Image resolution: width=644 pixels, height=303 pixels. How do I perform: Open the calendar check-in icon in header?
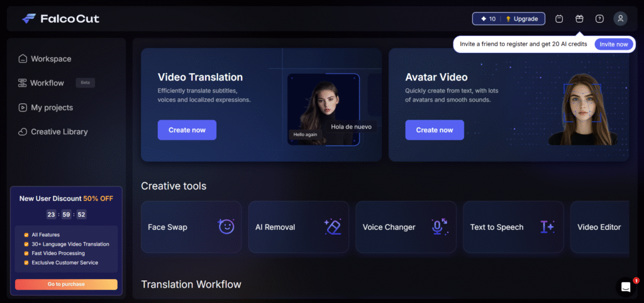click(559, 18)
